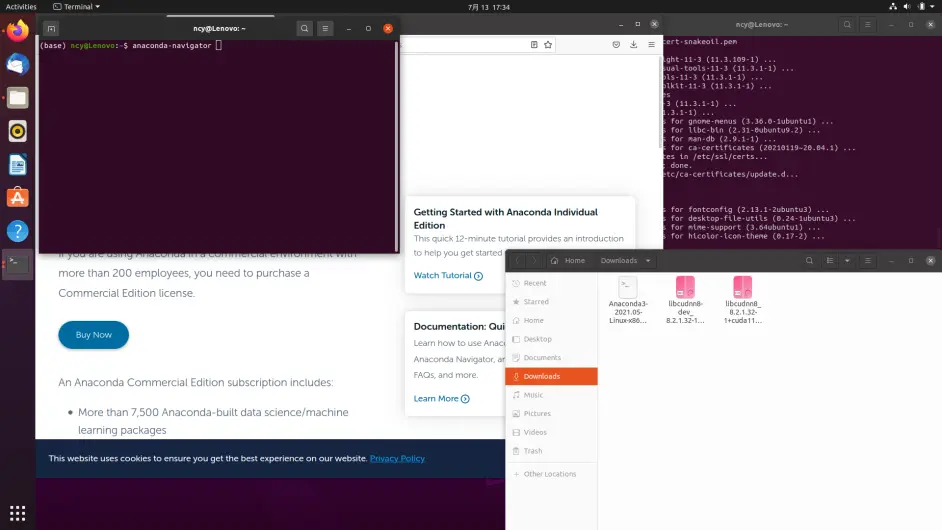Select Starred in Files sidebar
Viewport: 942px width, 530px height.
[x=552, y=302]
